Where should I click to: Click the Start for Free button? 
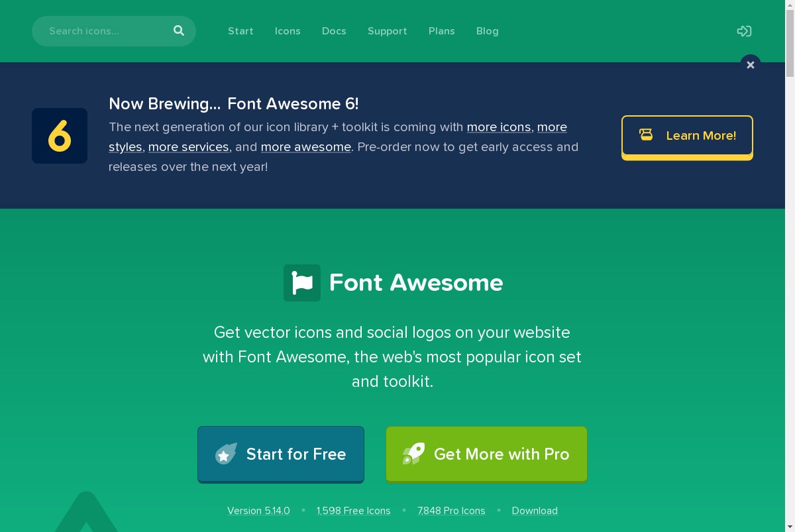coord(281,454)
